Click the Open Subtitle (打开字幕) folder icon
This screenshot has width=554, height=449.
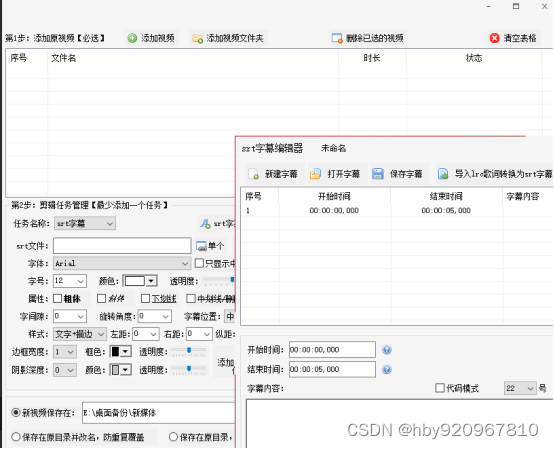(x=315, y=174)
